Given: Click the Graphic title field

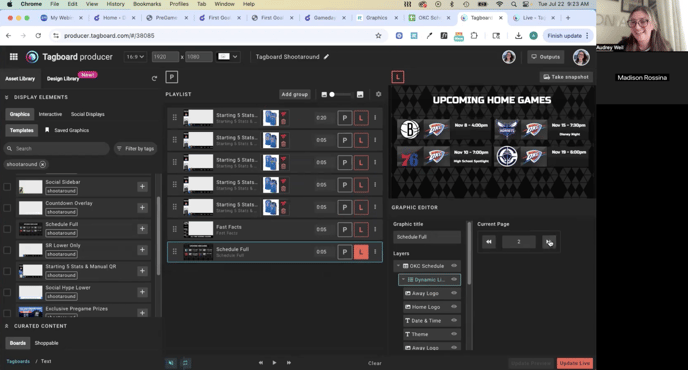Looking at the screenshot, I should tap(427, 237).
